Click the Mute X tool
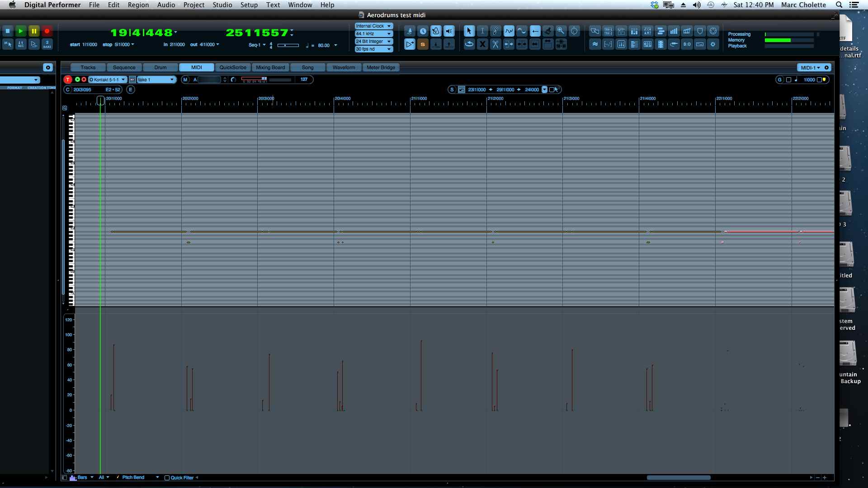The image size is (868, 488). [482, 44]
